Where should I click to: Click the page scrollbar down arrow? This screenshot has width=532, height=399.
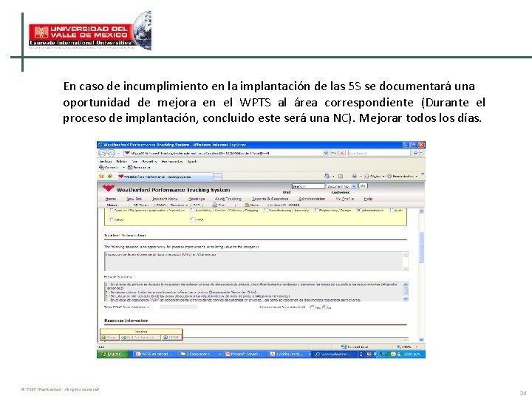pyautogui.click(x=421, y=340)
